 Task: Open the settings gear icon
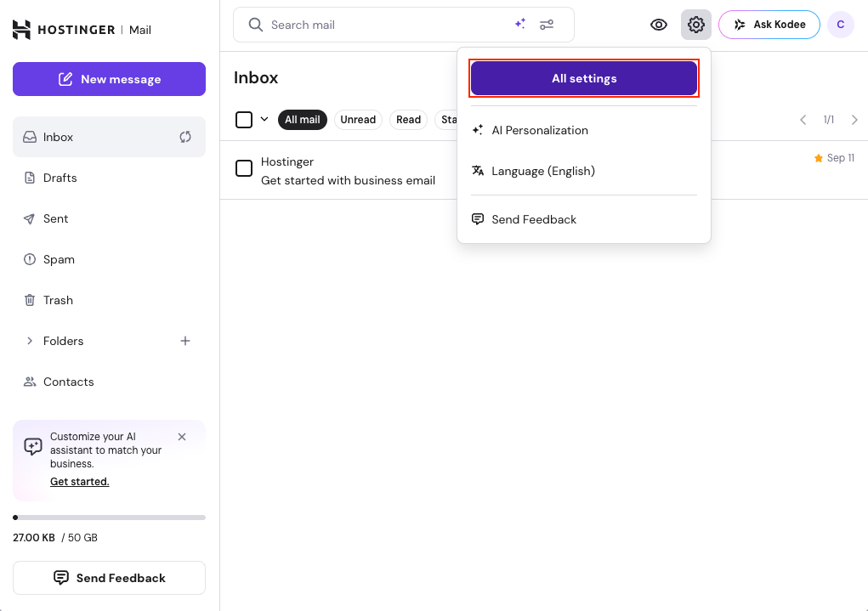point(695,25)
